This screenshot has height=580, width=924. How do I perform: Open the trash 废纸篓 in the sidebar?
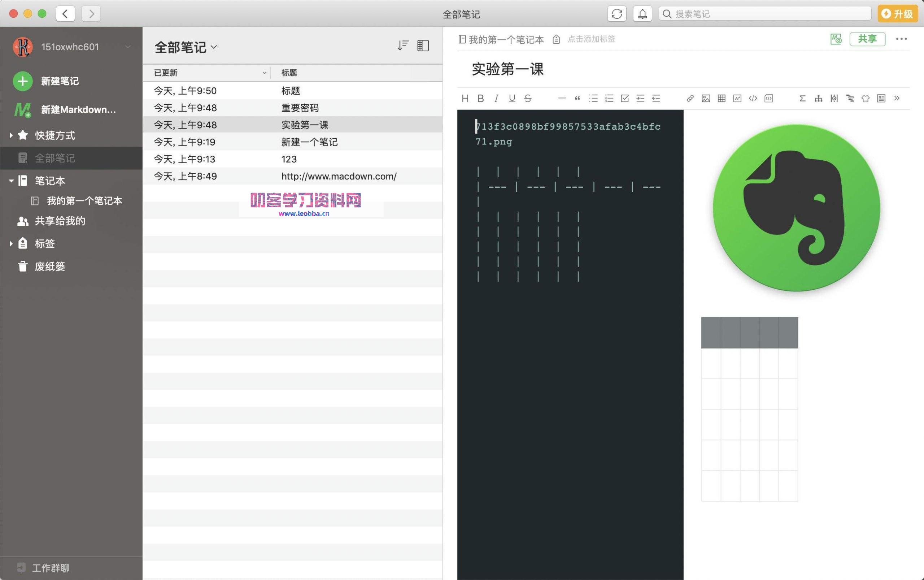coord(49,266)
